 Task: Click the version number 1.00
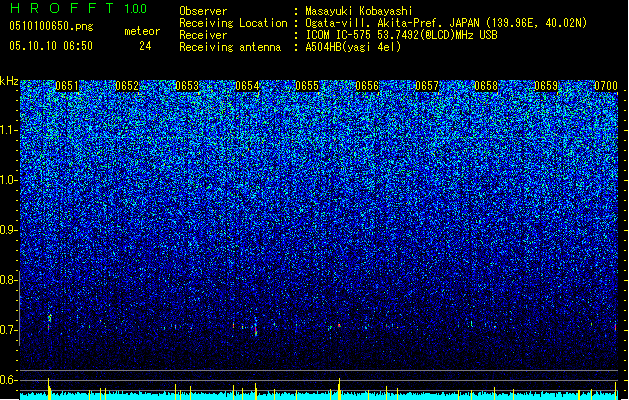click(x=136, y=9)
